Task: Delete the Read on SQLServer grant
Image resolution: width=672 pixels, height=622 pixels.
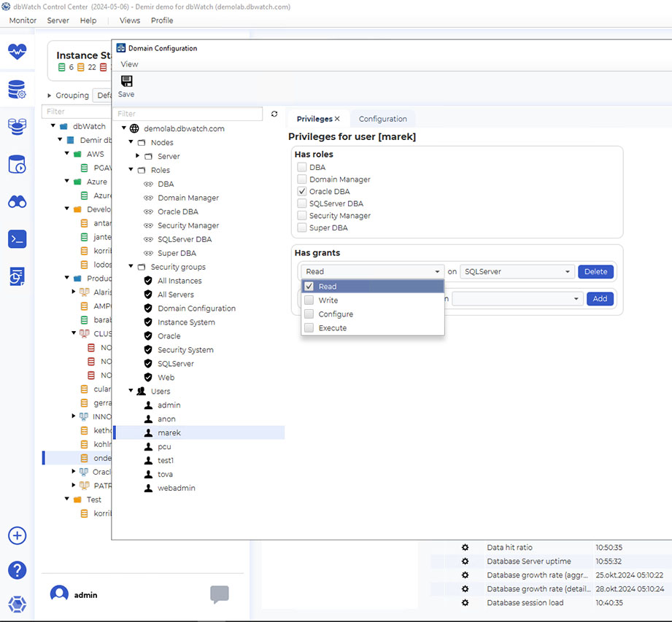Action: [x=595, y=271]
